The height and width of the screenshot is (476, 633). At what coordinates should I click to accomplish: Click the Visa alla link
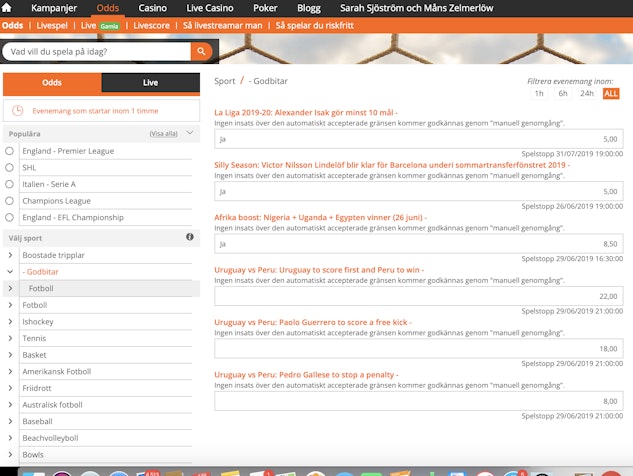(163, 133)
